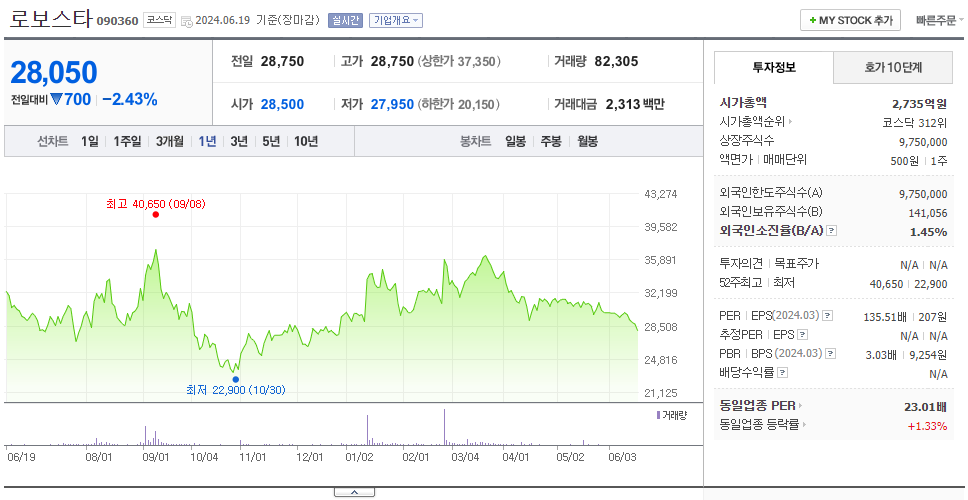968x500 pixels.
Task: Show the 일봉 candlestick chart
Action: tap(515, 141)
